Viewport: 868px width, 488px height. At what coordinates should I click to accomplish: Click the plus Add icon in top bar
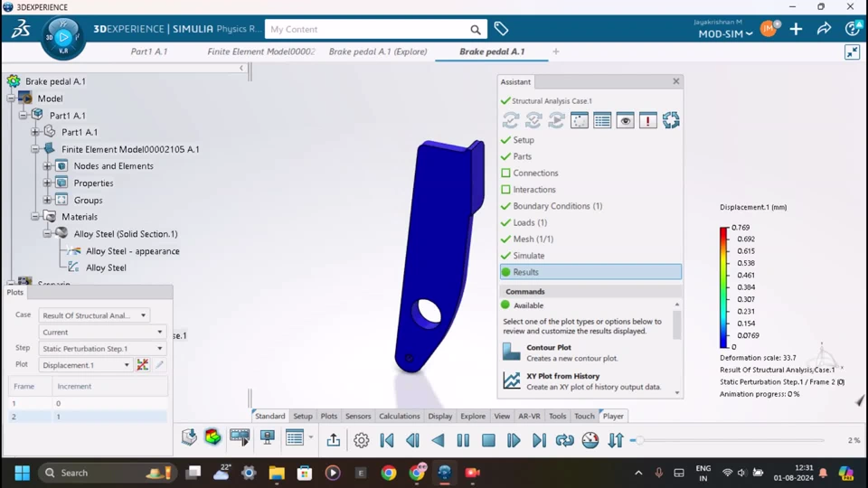pos(796,29)
